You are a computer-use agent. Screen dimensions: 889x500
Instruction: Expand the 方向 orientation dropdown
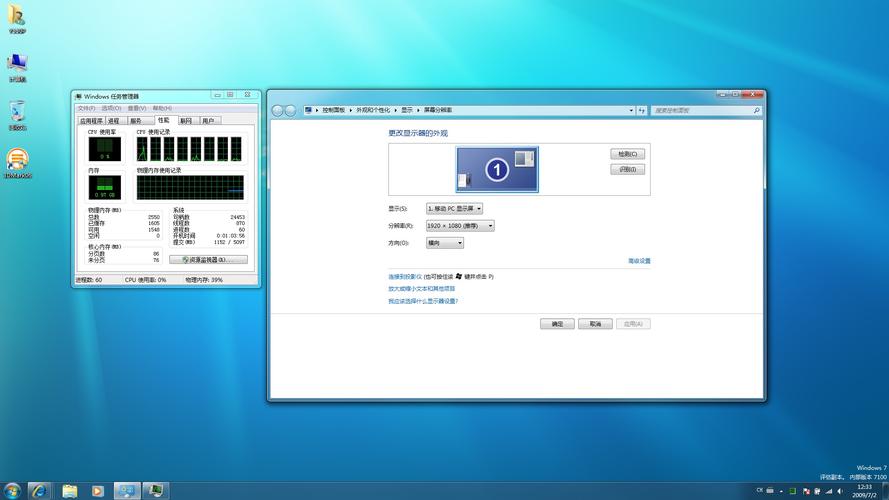pos(445,243)
